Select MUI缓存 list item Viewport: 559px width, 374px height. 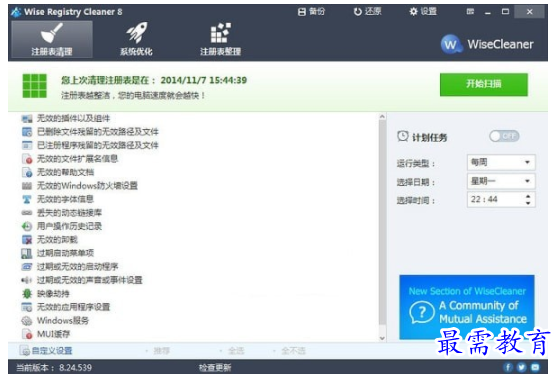(53, 334)
